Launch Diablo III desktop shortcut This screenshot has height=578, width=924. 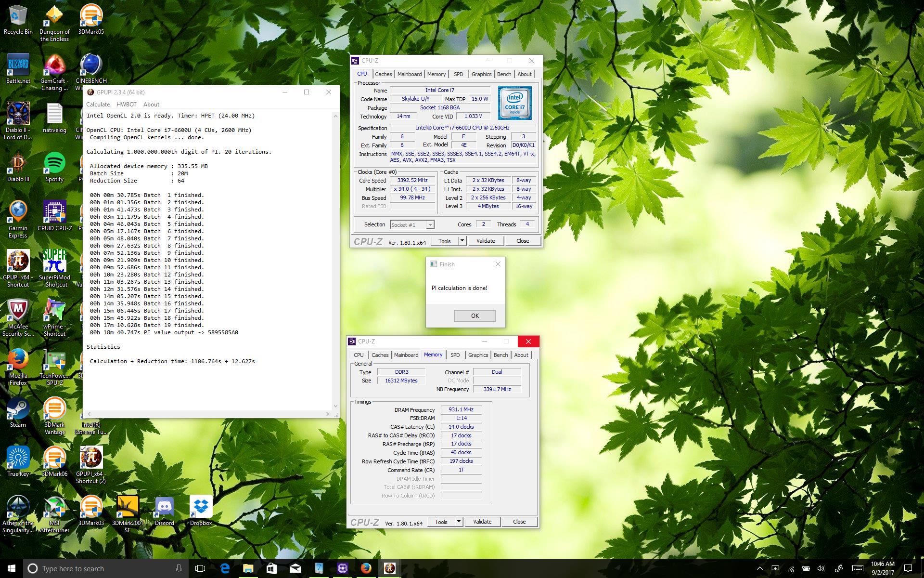point(18,167)
